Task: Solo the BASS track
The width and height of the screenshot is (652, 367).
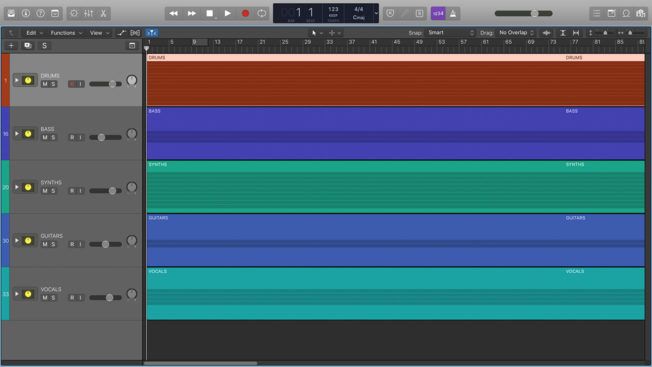Action: [53, 137]
